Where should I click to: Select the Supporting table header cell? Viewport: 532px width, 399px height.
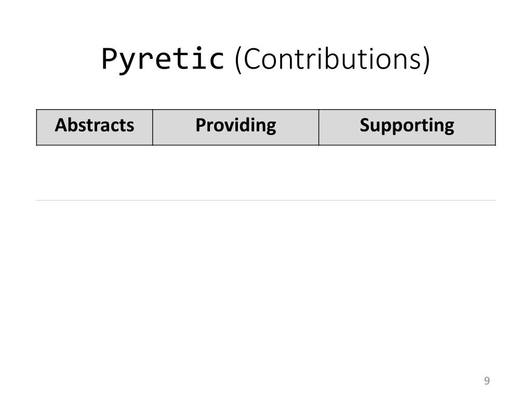coord(407,127)
